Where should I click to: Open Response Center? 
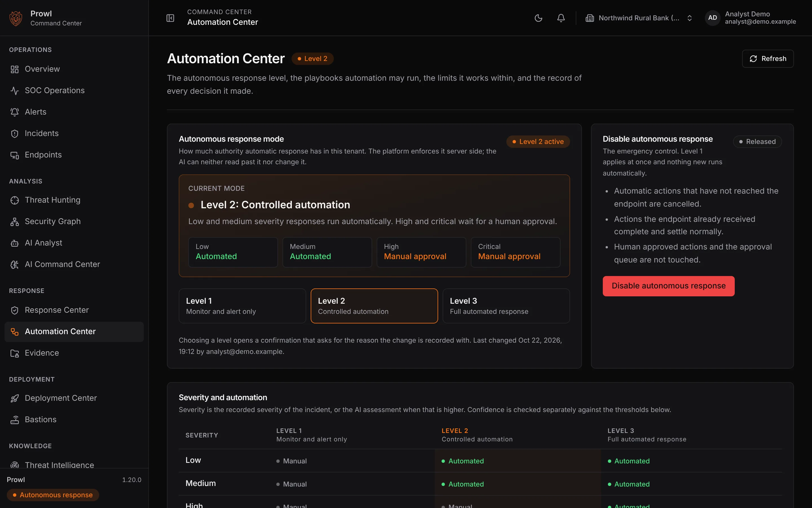[74, 310]
